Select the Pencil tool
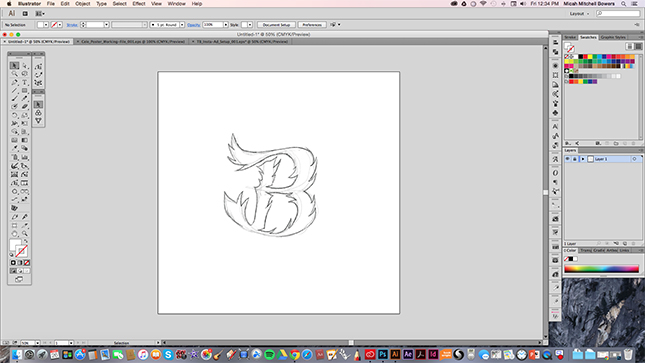The image size is (645, 363). (x=25, y=99)
